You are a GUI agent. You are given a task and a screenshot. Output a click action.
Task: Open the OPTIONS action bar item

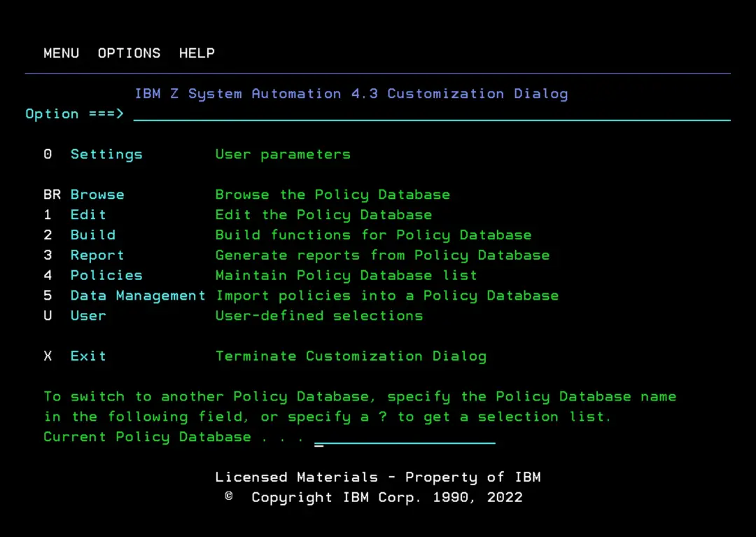129,53
